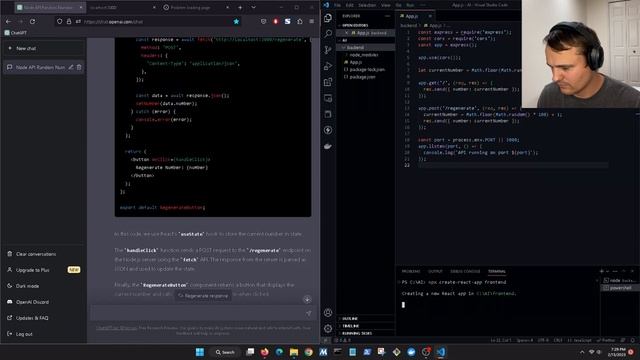Viewport: 640px width, 360px height.
Task: Open the OpenAI Discord link
Action: [28, 302]
